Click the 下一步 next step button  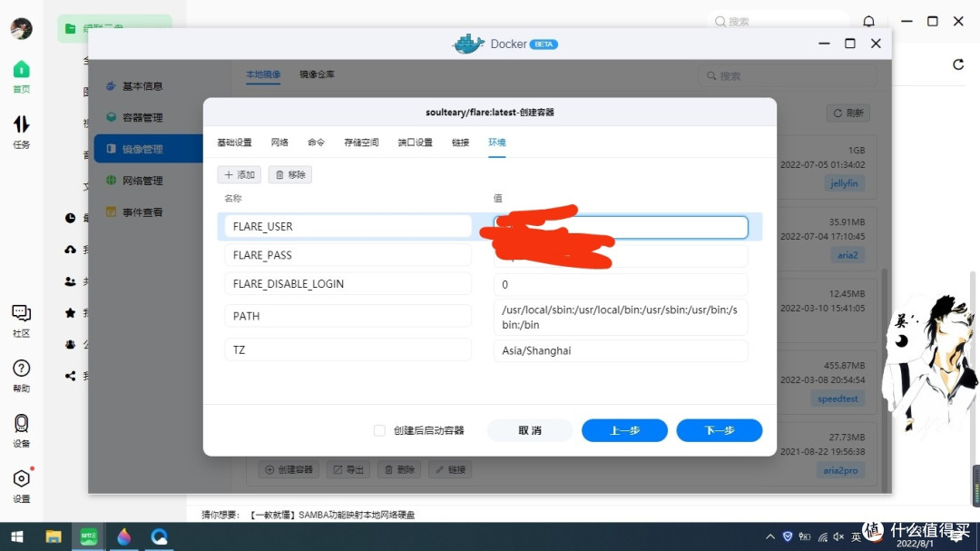[720, 430]
